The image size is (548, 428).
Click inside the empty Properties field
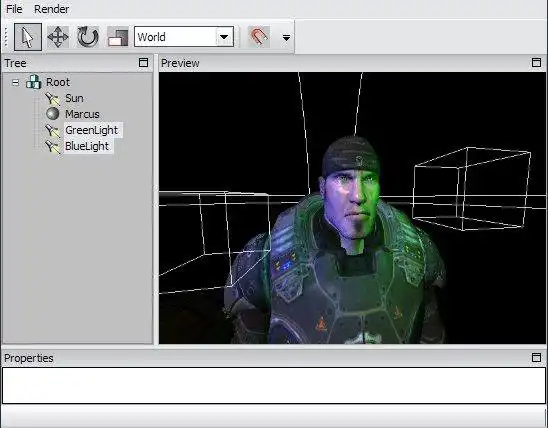pos(274,385)
